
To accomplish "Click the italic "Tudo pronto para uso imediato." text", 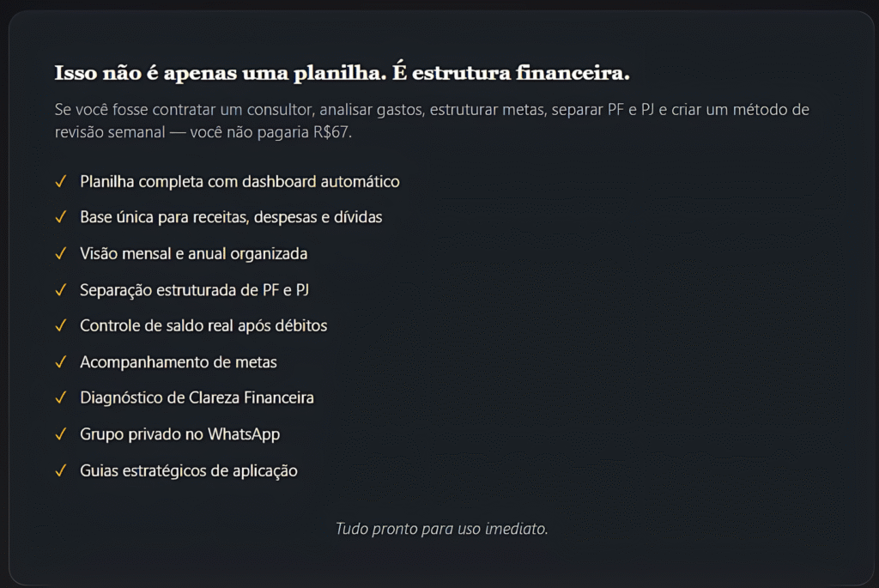I will [x=441, y=529].
